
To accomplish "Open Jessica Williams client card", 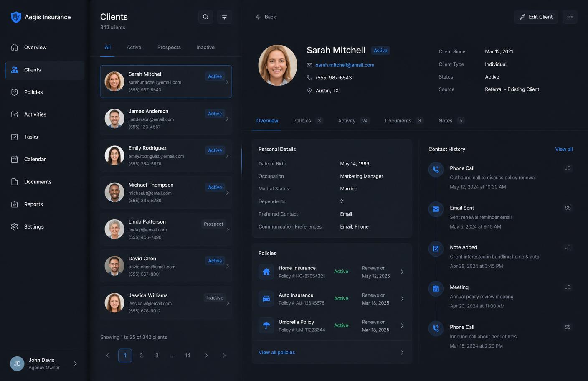I will (x=166, y=303).
